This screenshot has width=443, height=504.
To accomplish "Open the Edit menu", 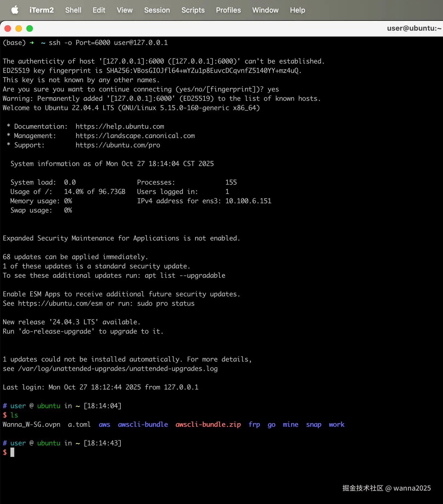I will [99, 10].
